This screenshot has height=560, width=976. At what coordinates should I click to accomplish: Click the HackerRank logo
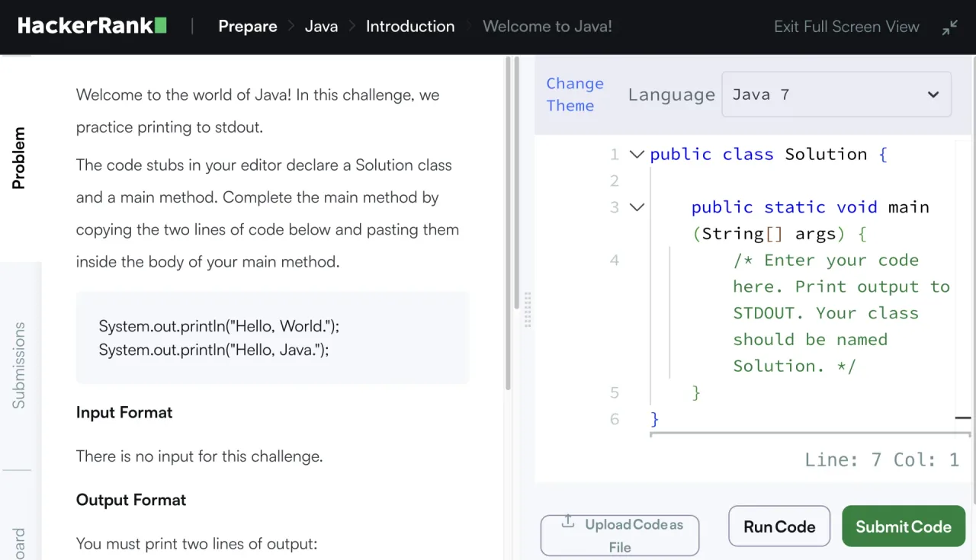[92, 26]
